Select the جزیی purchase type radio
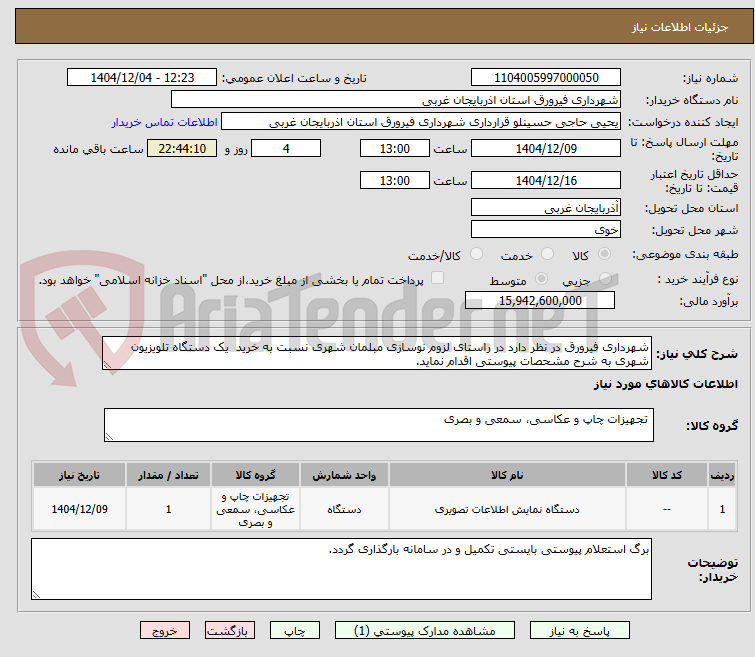This screenshot has height=657, width=755. [x=605, y=278]
